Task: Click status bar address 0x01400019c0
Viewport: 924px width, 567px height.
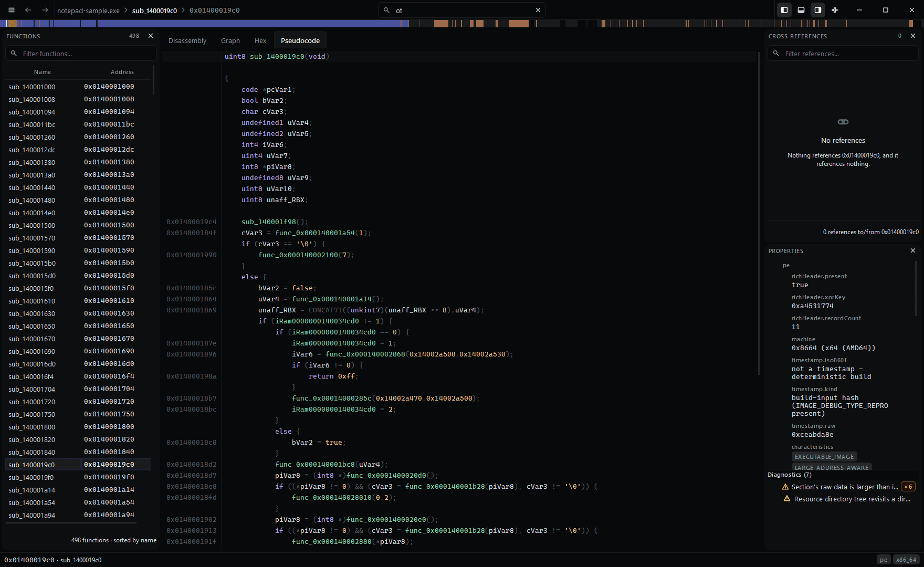Action: 29,560
